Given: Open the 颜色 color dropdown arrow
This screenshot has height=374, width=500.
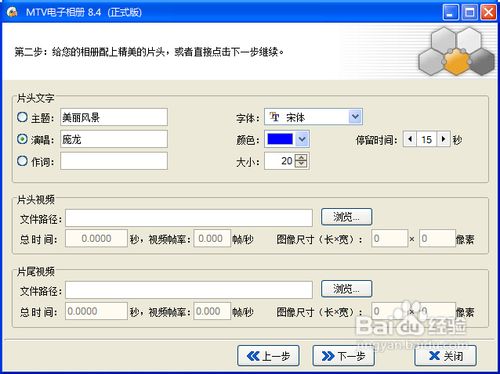Looking at the screenshot, I should point(302,139).
